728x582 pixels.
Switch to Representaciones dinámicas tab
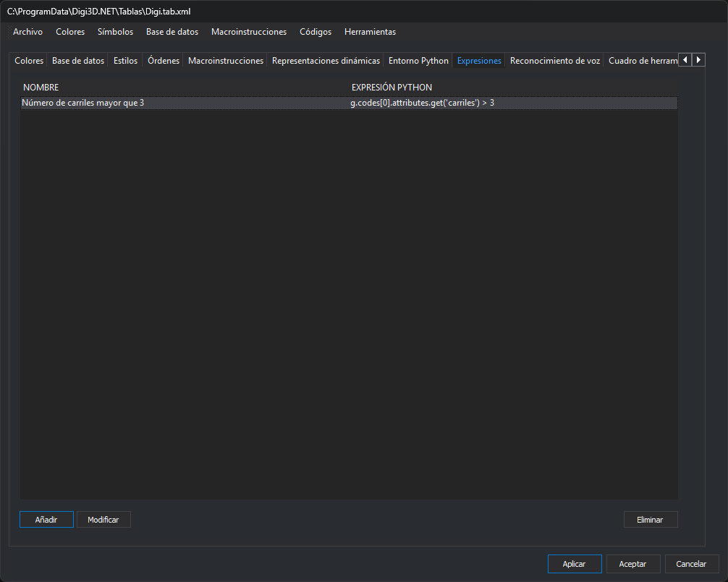(x=326, y=60)
